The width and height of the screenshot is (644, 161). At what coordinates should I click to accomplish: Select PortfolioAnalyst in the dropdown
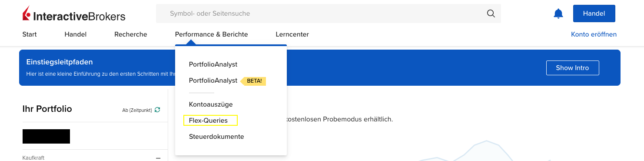pyautogui.click(x=213, y=64)
